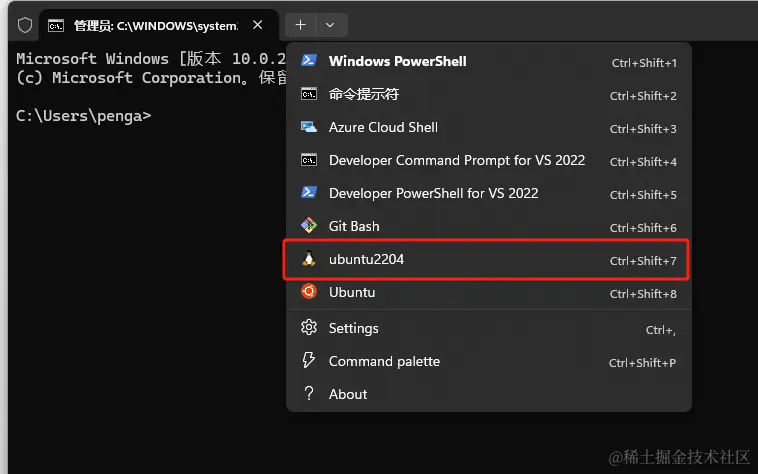Click the cmd icon on the active tab

click(x=56, y=26)
